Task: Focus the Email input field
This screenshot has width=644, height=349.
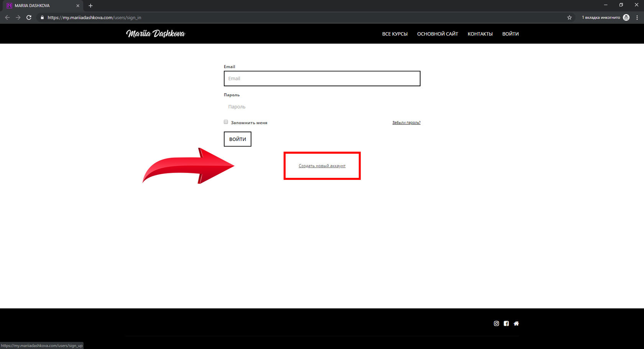Action: point(322,79)
